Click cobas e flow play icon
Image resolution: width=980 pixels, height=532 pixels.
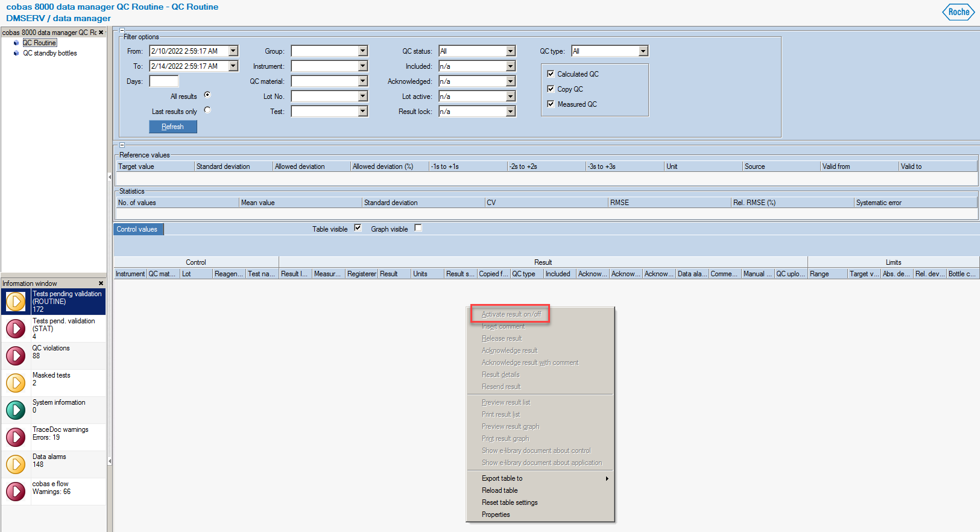click(16, 491)
